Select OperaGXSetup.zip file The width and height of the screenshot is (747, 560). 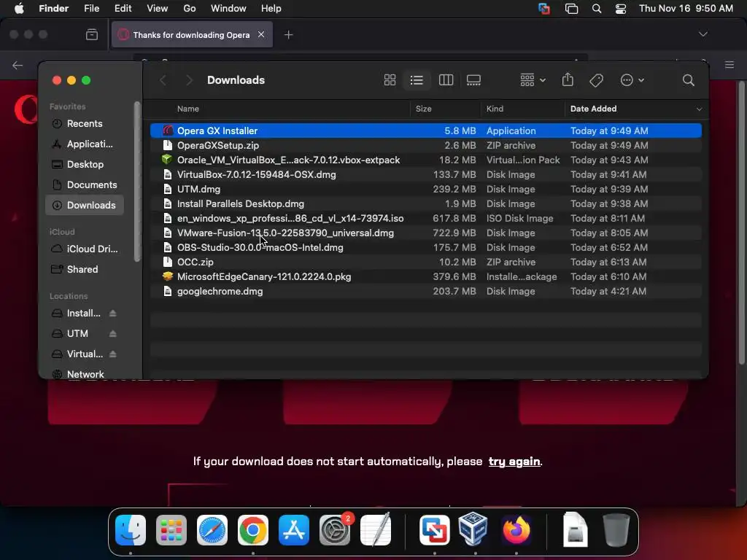click(x=426, y=145)
